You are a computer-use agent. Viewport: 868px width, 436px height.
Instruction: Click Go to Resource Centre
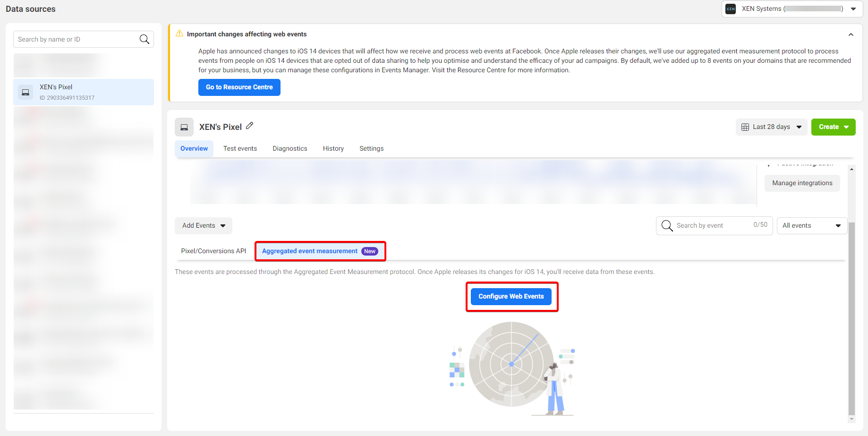click(x=239, y=87)
